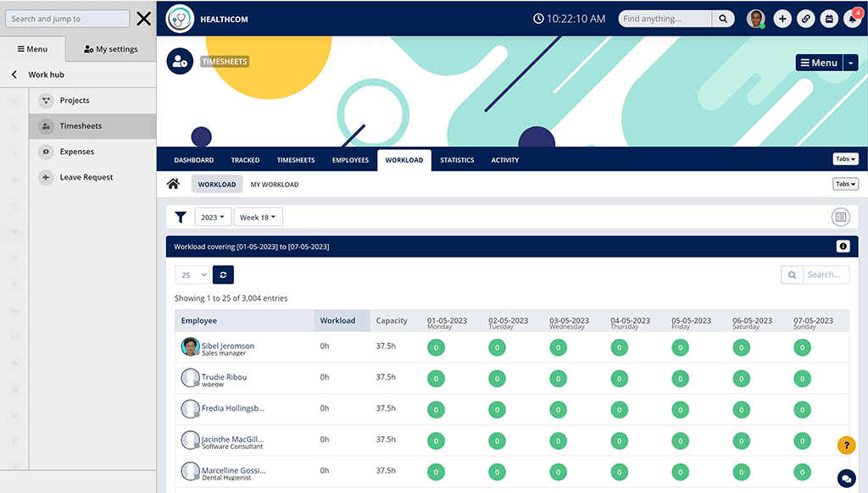Sort by the Employee column header
This screenshot has height=493, width=868.
[245, 320]
